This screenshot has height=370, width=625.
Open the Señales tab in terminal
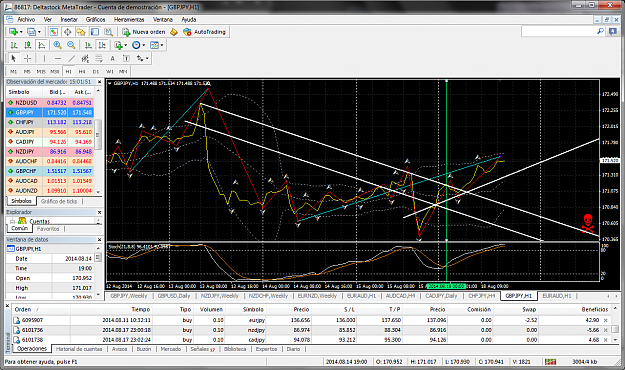point(202,349)
